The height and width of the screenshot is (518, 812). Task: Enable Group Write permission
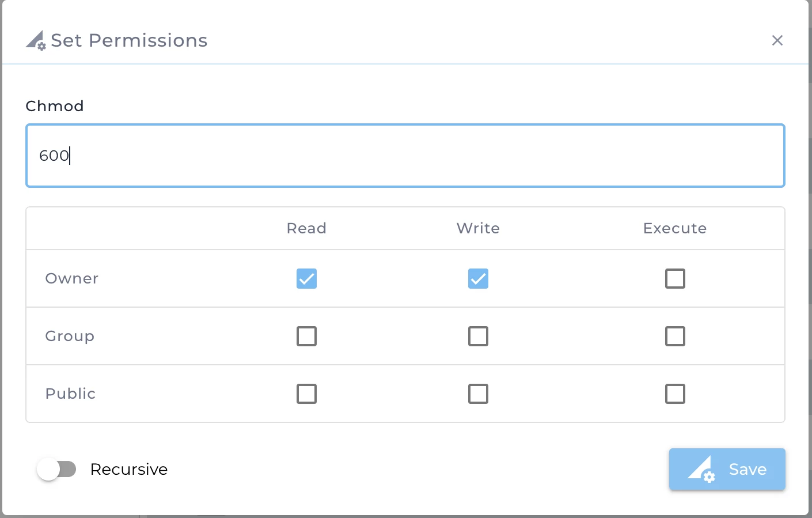click(478, 336)
